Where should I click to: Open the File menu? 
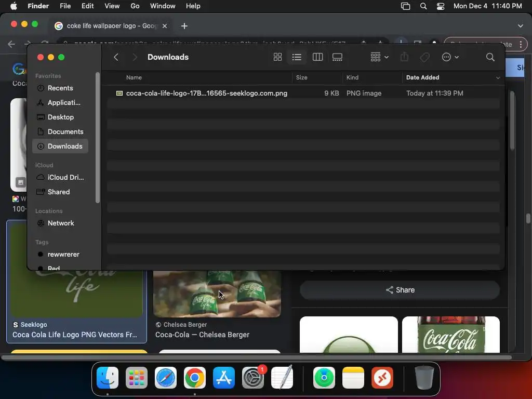tap(65, 6)
